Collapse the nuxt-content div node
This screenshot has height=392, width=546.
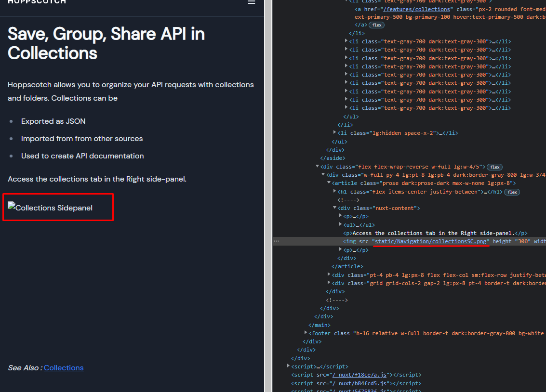tap(334, 208)
